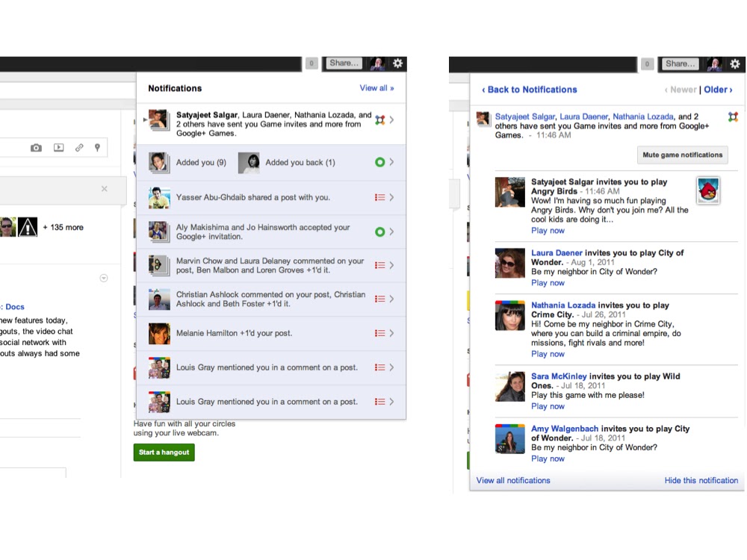This screenshot has width=747, height=560.
Task: Click red post icon on Melanie Hamilton row
Action: click(x=379, y=333)
